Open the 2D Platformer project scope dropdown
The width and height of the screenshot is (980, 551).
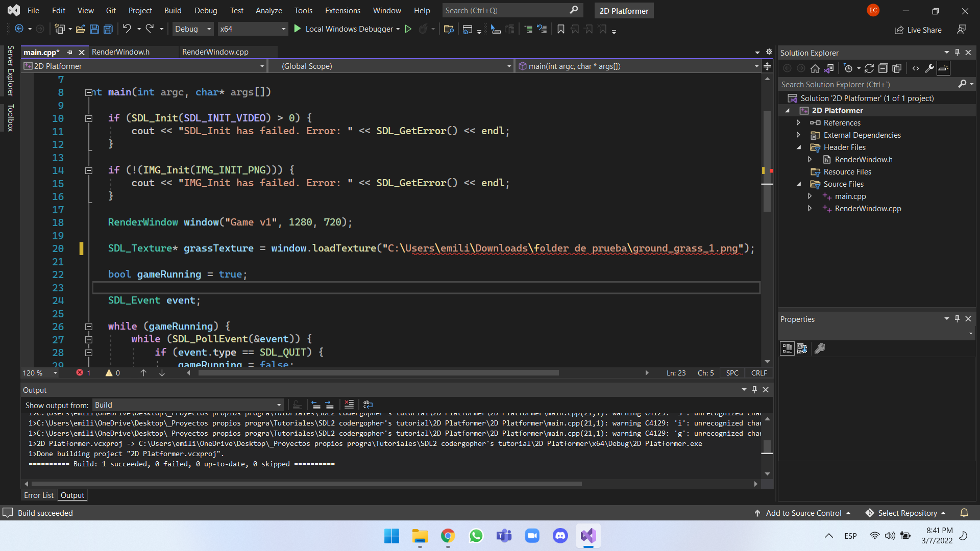[144, 66]
